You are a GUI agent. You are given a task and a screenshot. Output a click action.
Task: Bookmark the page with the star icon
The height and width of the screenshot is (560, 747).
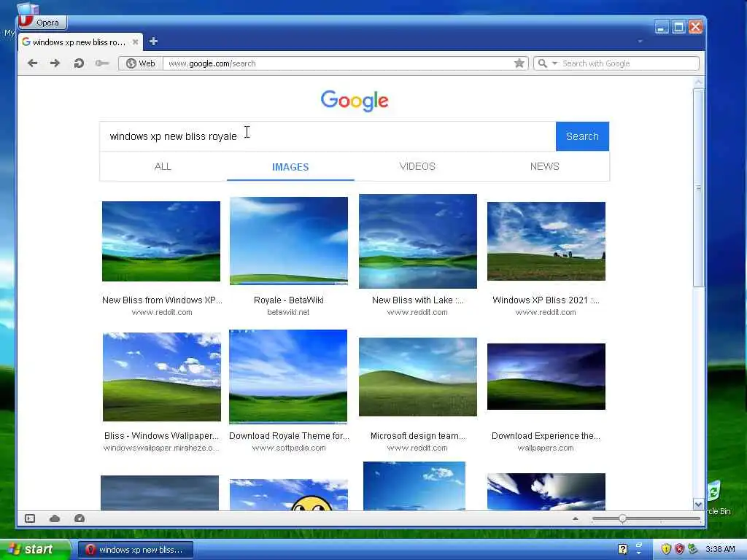pyautogui.click(x=519, y=63)
